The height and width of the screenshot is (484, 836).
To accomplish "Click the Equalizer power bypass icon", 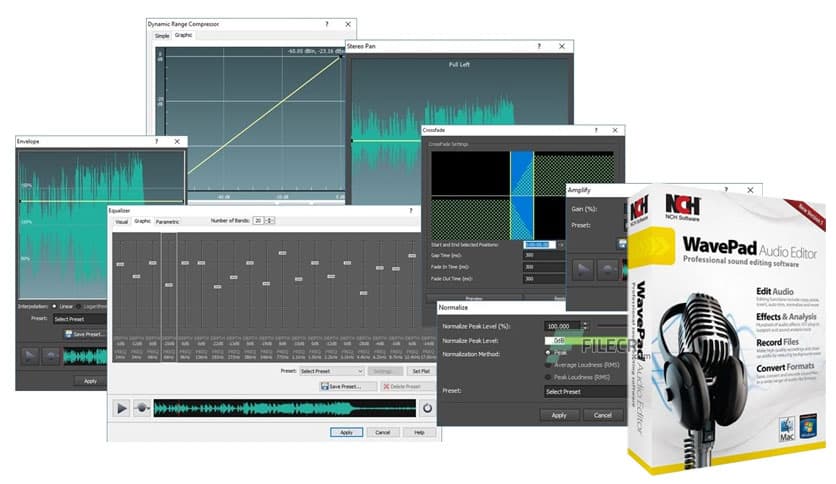I will click(x=427, y=408).
